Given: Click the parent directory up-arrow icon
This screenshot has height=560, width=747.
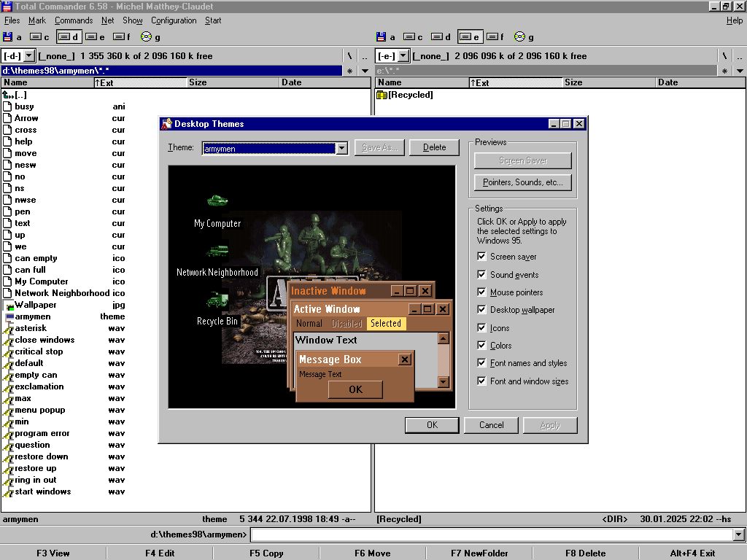Looking at the screenshot, I should [x=9, y=95].
